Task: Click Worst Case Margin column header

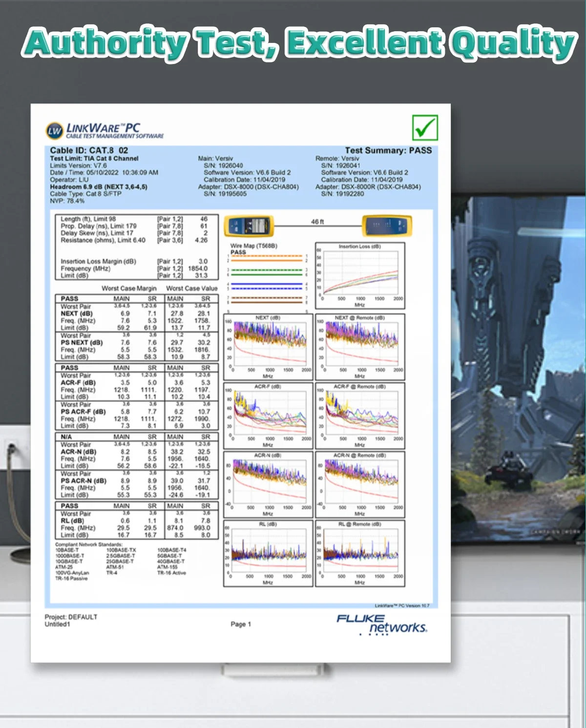Action: click(129, 288)
